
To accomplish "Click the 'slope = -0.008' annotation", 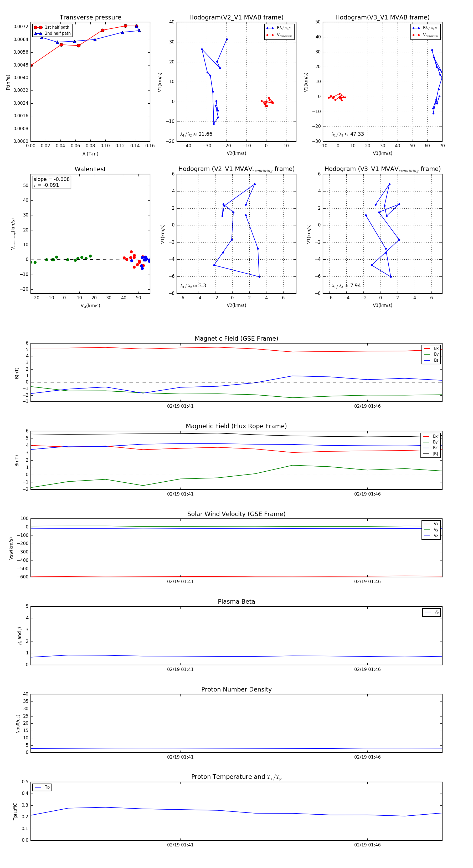I will coord(52,179).
